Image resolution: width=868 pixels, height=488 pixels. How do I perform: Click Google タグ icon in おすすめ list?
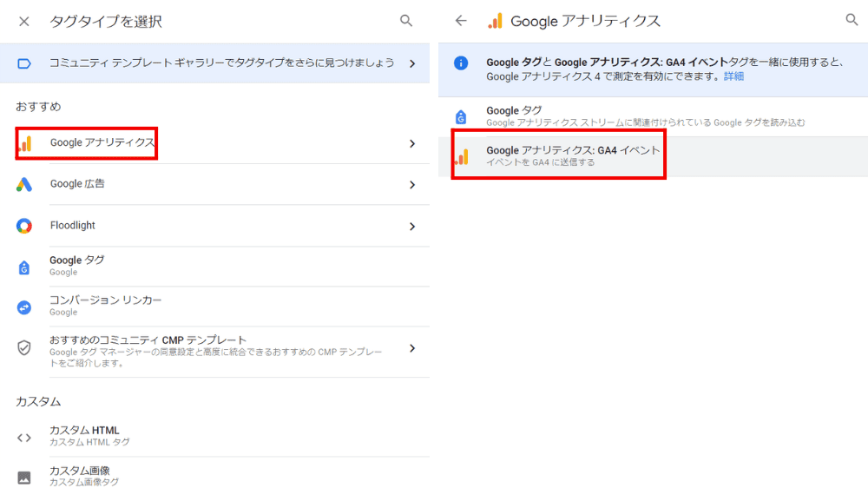[24, 267]
